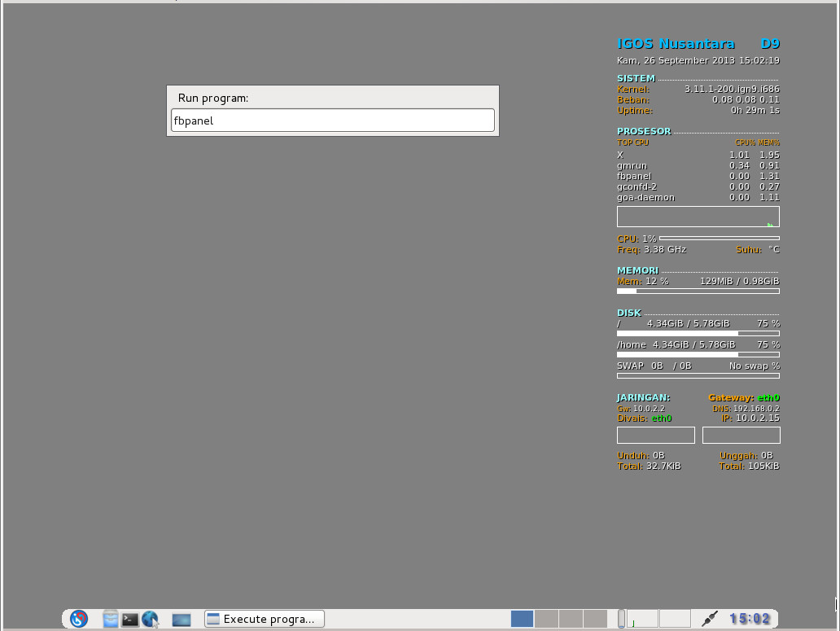Click the panel separator handle near monitors

tap(621, 619)
